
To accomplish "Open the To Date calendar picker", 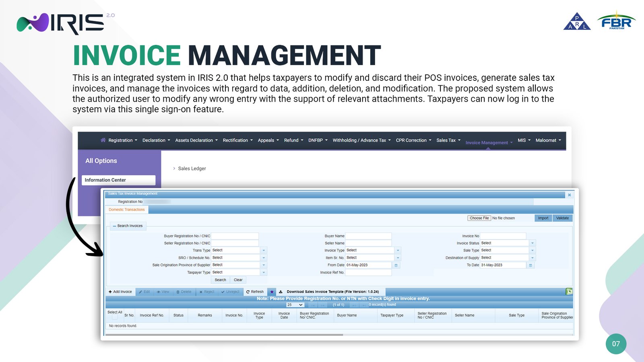I will [530, 265].
